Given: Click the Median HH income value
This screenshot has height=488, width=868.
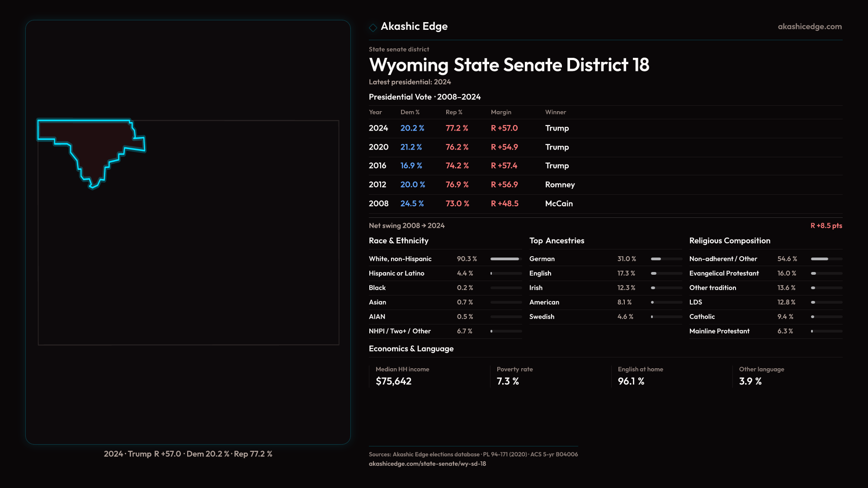Looking at the screenshot, I should click(x=393, y=381).
